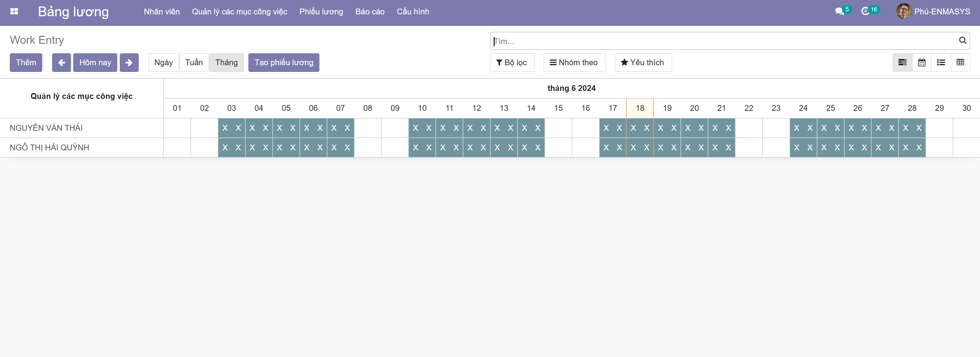Expand the Yêu thích favorites dropdown

tap(643, 62)
